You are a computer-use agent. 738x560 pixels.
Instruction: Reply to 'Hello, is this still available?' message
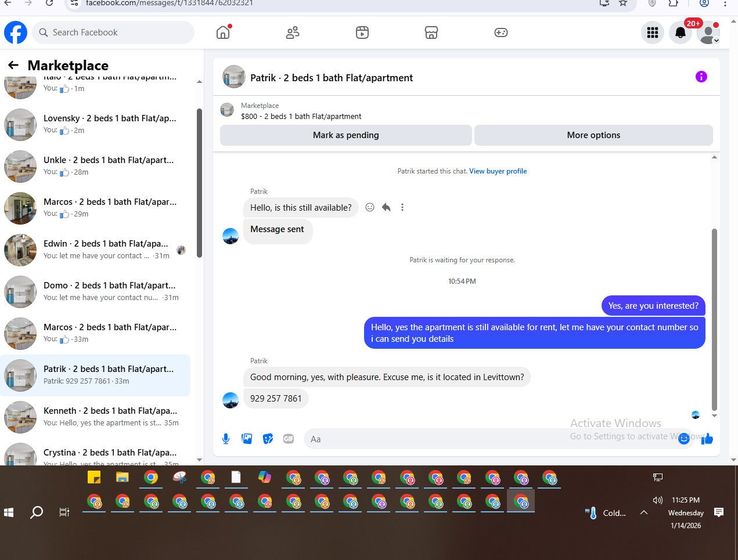(386, 207)
